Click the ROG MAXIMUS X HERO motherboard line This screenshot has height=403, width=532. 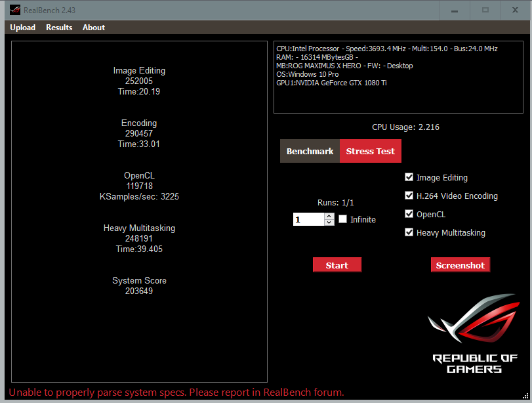[344, 66]
